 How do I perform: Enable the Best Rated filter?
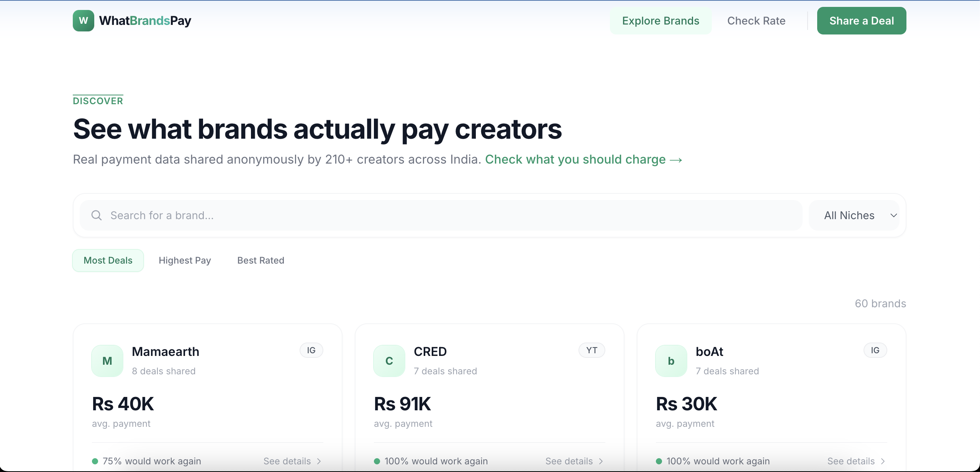click(260, 260)
